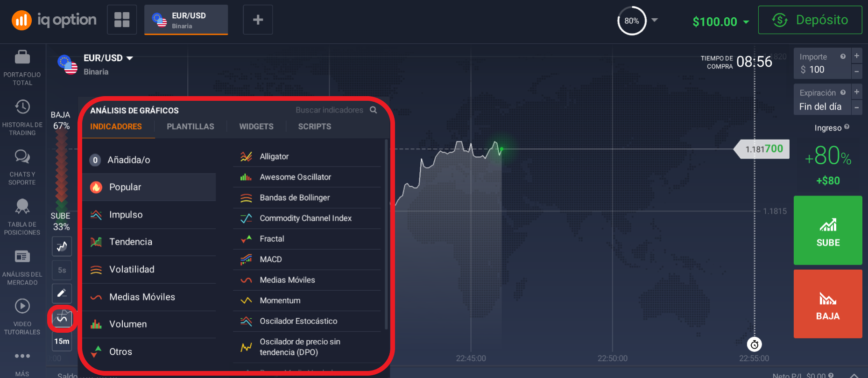Click the Ingreso help question mark
Viewport: 868px width, 378px height.
pyautogui.click(x=847, y=126)
